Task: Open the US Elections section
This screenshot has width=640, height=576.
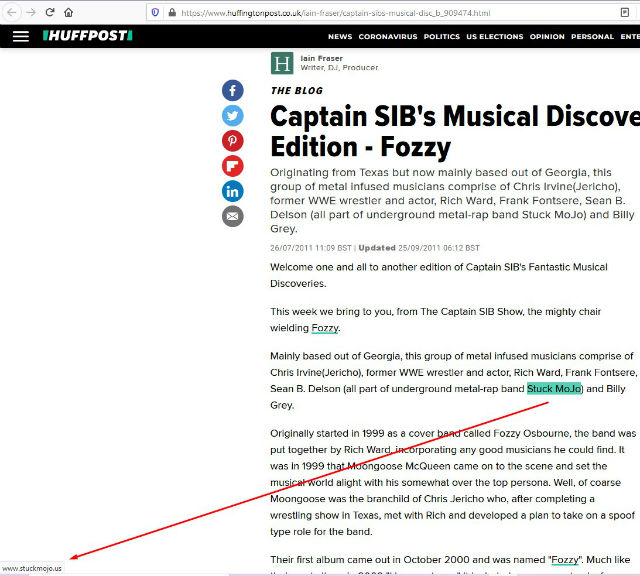Action: (495, 37)
